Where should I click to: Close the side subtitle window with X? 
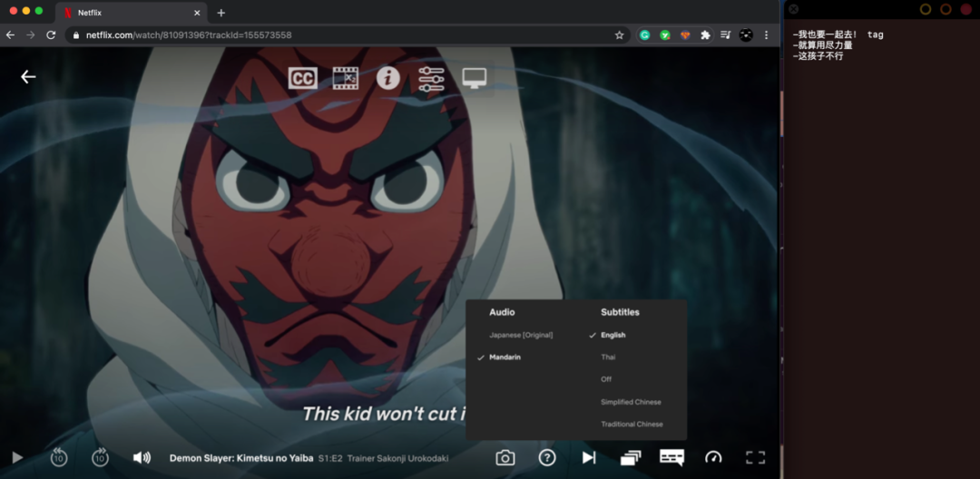click(794, 9)
